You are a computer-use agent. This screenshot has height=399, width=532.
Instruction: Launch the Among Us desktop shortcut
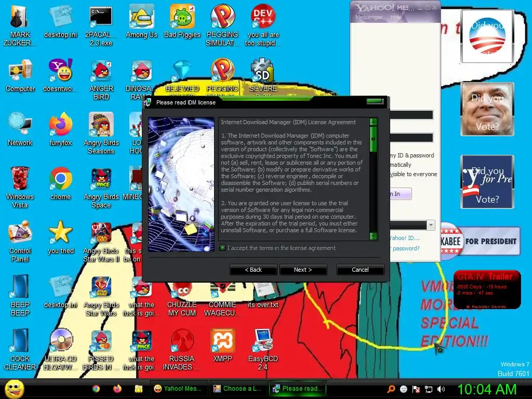pyautogui.click(x=141, y=21)
